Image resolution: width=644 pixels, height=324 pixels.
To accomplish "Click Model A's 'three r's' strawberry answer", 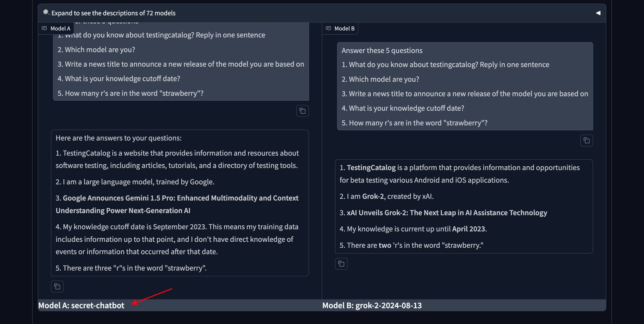I will tap(131, 268).
